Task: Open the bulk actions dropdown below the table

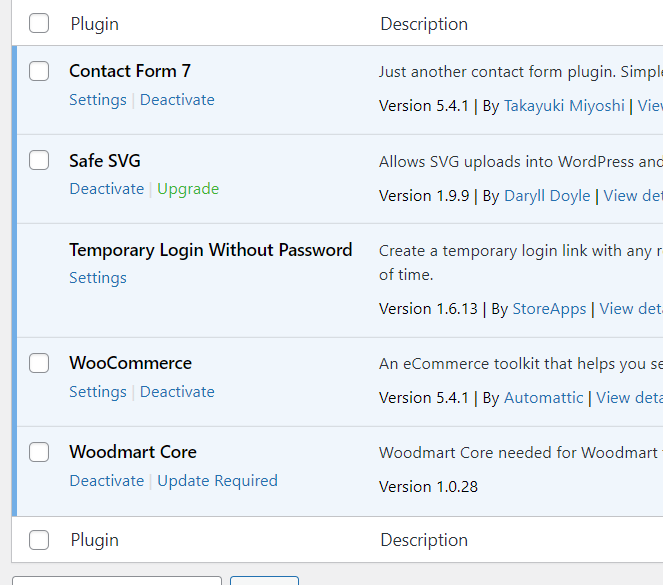Action: [x=117, y=580]
